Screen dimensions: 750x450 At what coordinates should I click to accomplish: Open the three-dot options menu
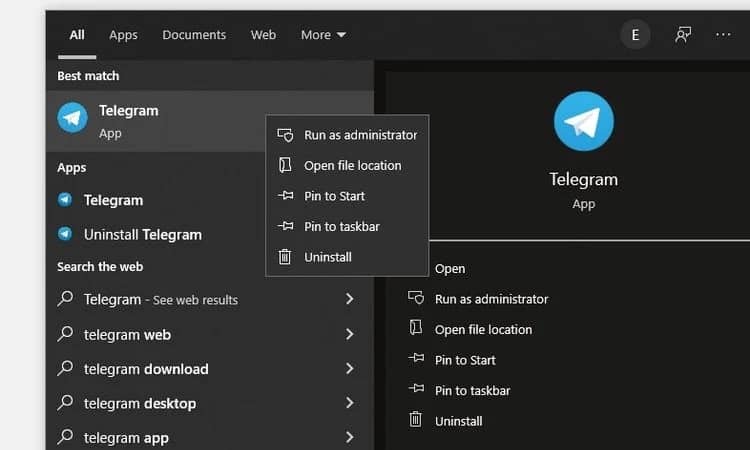723,34
